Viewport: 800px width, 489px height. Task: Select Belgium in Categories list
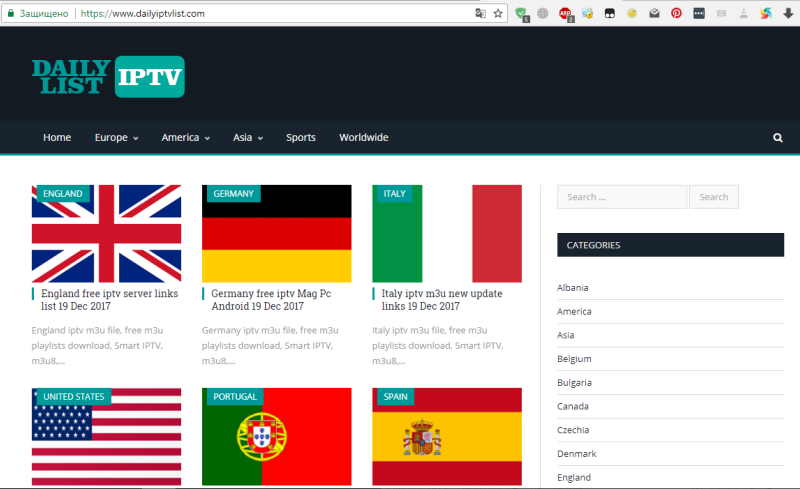[x=574, y=359]
